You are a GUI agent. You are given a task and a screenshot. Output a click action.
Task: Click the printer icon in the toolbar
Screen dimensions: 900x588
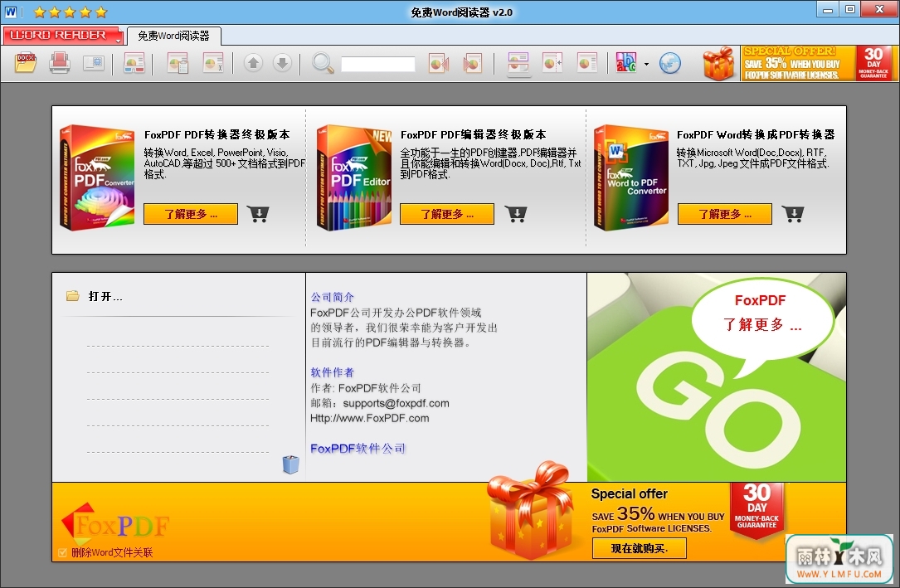pos(60,62)
